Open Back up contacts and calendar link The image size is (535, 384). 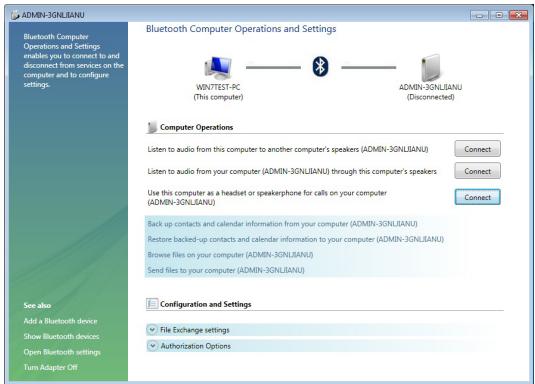click(x=282, y=224)
